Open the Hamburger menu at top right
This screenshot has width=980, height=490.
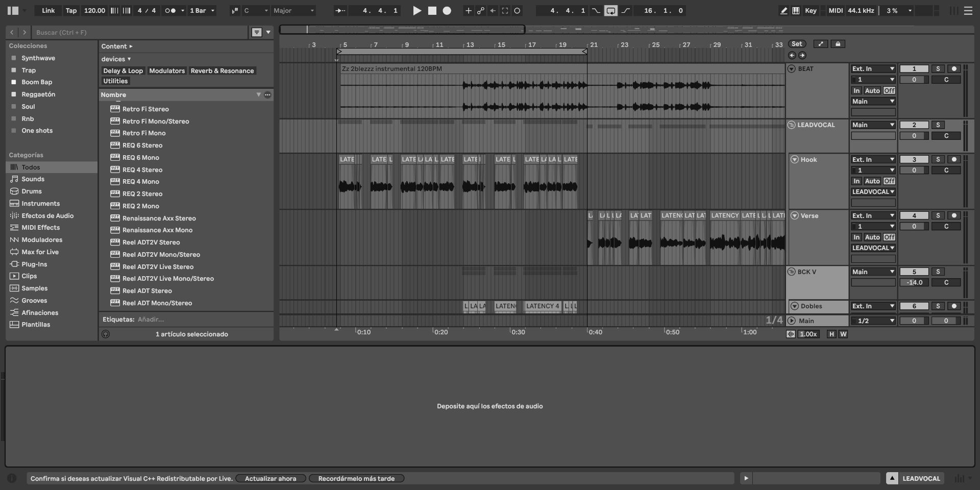pyautogui.click(x=968, y=11)
